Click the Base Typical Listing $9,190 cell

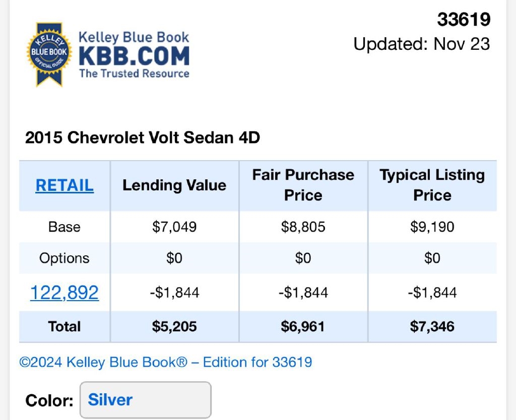pyautogui.click(x=432, y=227)
